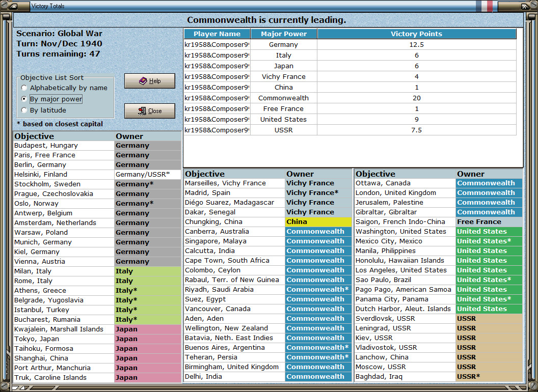538x392 pixels.
Task: Select objective Buenos Aires, Argentina
Action: point(234,347)
